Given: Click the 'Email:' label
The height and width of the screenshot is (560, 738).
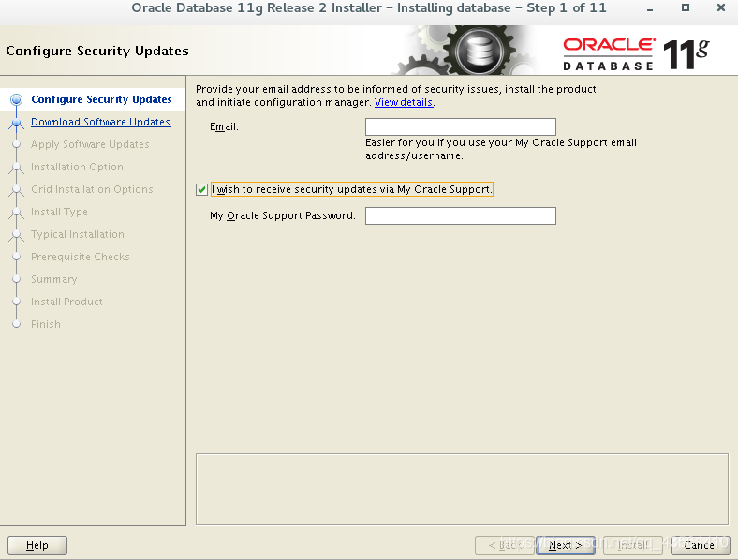Looking at the screenshot, I should (224, 127).
